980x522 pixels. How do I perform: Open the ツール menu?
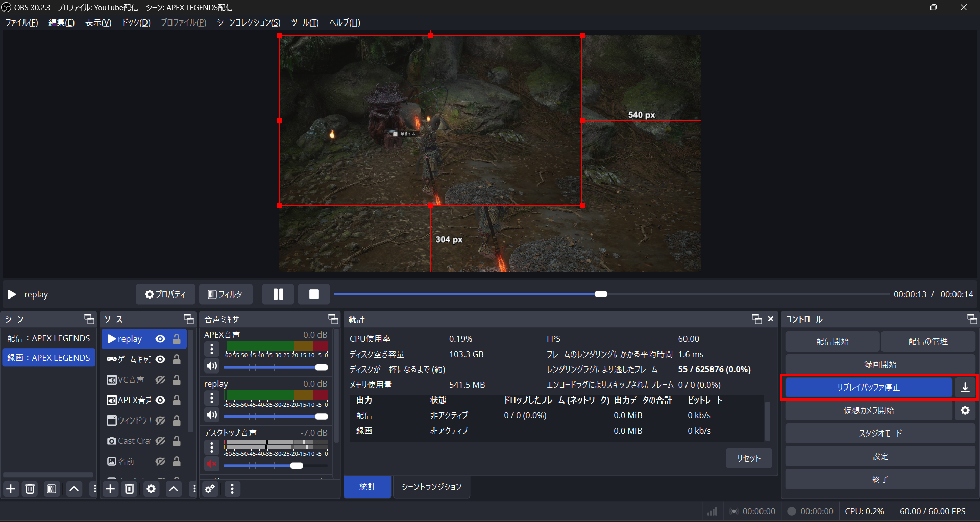coord(305,22)
